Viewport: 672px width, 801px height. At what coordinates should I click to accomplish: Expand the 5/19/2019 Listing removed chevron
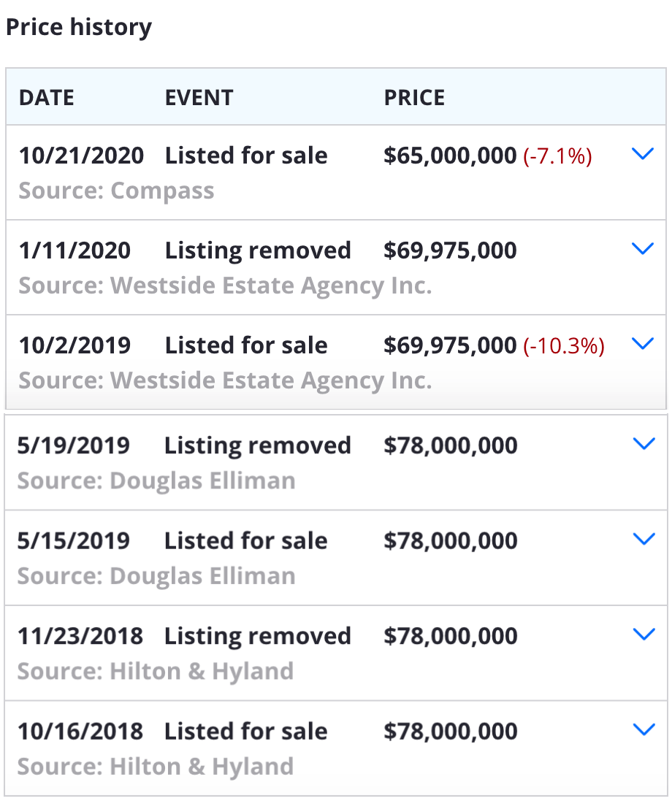click(644, 444)
